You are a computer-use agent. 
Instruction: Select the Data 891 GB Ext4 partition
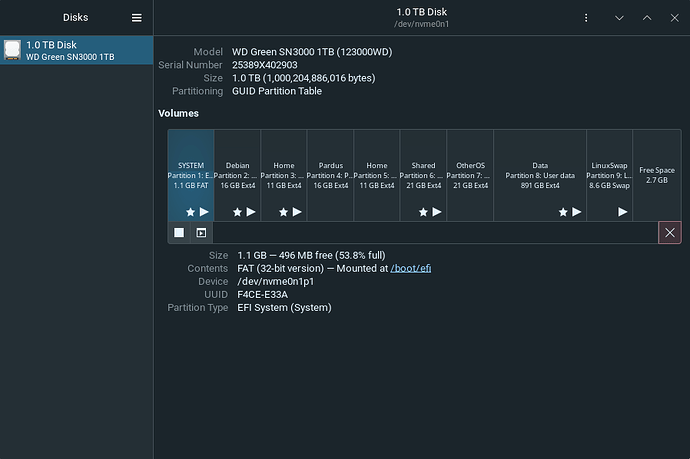tap(540, 175)
